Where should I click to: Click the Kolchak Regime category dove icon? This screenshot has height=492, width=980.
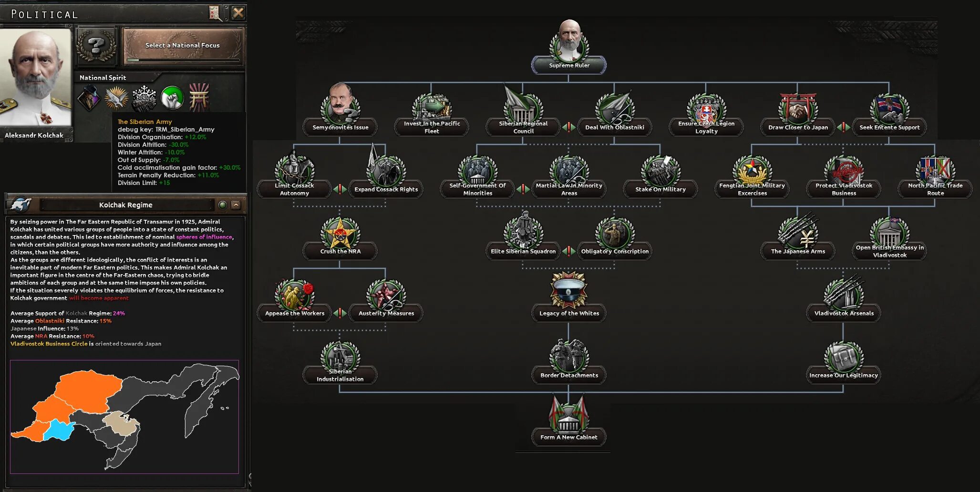tap(21, 205)
